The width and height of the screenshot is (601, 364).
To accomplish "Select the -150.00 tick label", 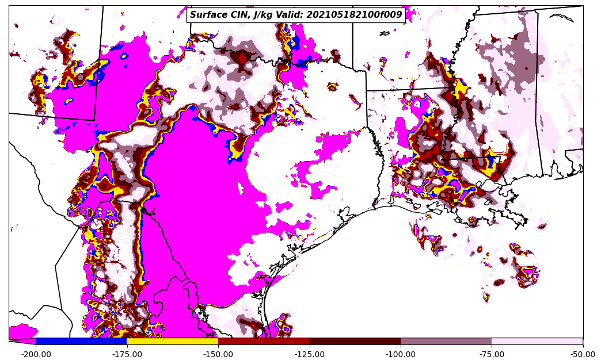I will [x=218, y=354].
